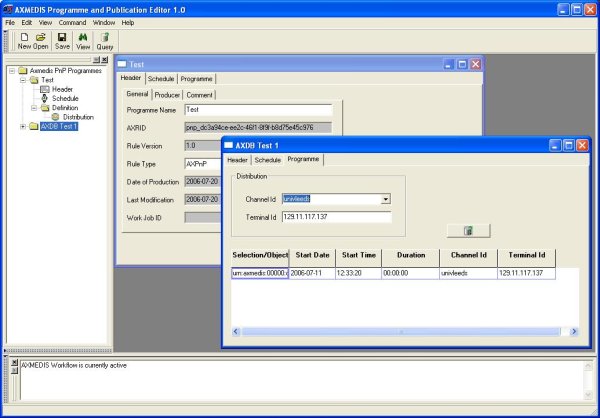
Task: Click the log message about AXMEDIS Workflow
Action: pos(74,366)
